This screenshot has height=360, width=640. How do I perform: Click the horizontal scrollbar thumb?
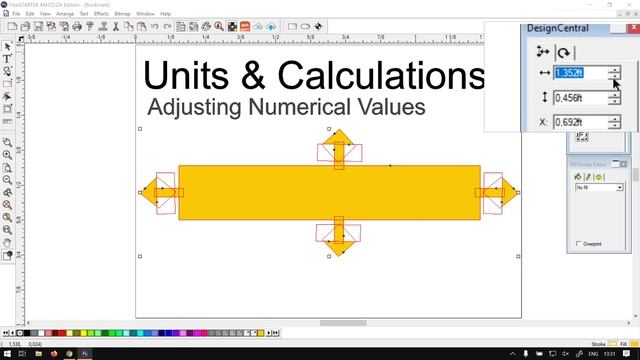[343, 323]
